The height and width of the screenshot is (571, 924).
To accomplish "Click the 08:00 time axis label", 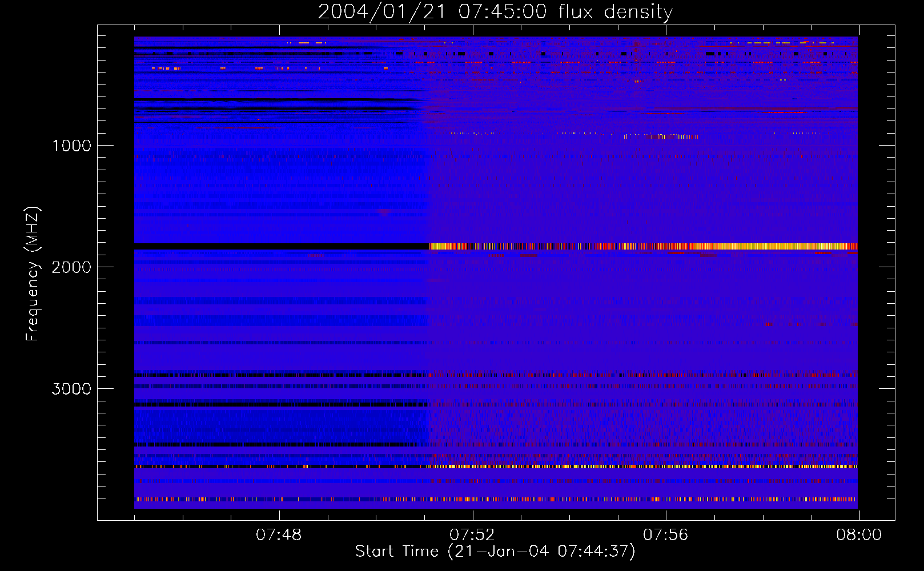I will pos(859,535).
